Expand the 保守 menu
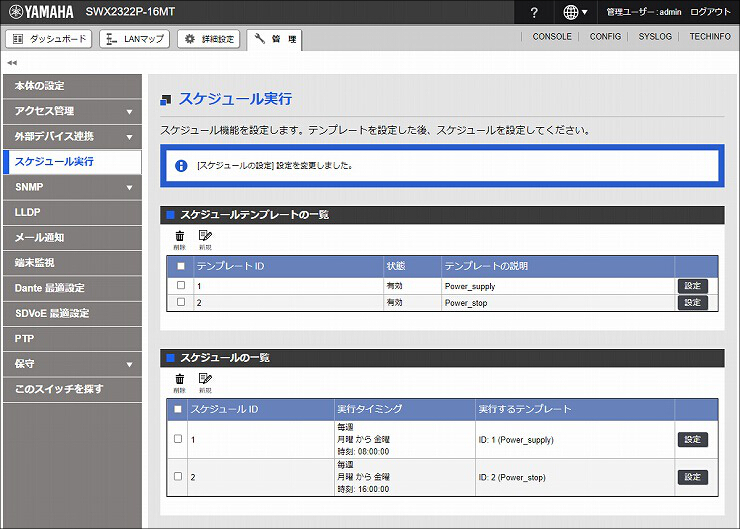Screen dimensions: 740x529 coord(72,364)
